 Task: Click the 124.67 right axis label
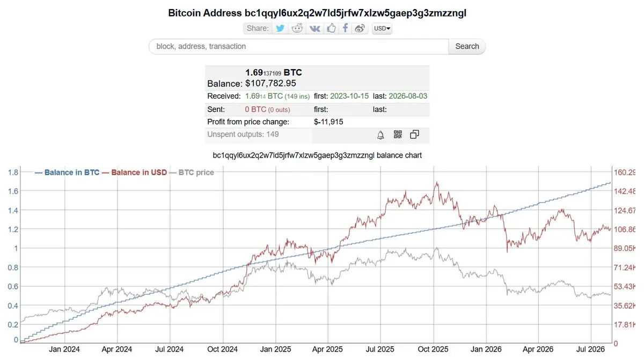625,210
